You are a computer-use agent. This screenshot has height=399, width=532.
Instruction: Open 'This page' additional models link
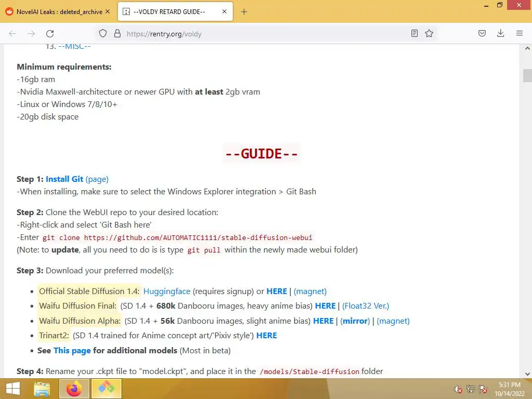coord(72,351)
